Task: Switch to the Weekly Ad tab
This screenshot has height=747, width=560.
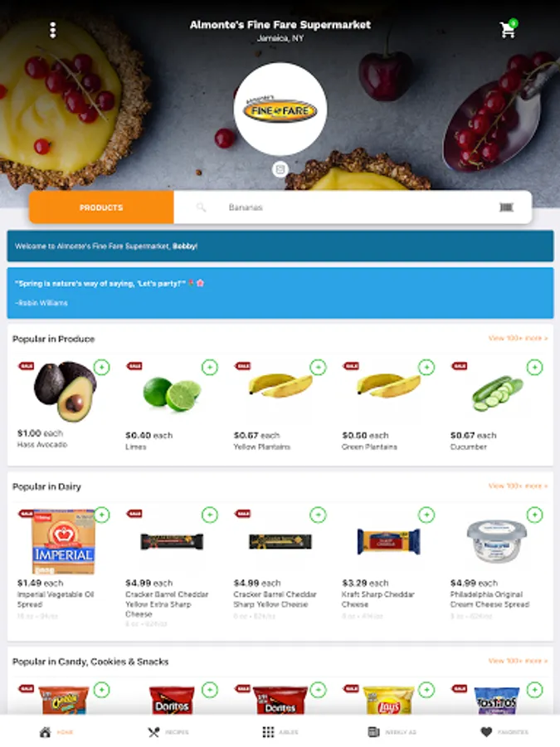Action: click(x=392, y=732)
